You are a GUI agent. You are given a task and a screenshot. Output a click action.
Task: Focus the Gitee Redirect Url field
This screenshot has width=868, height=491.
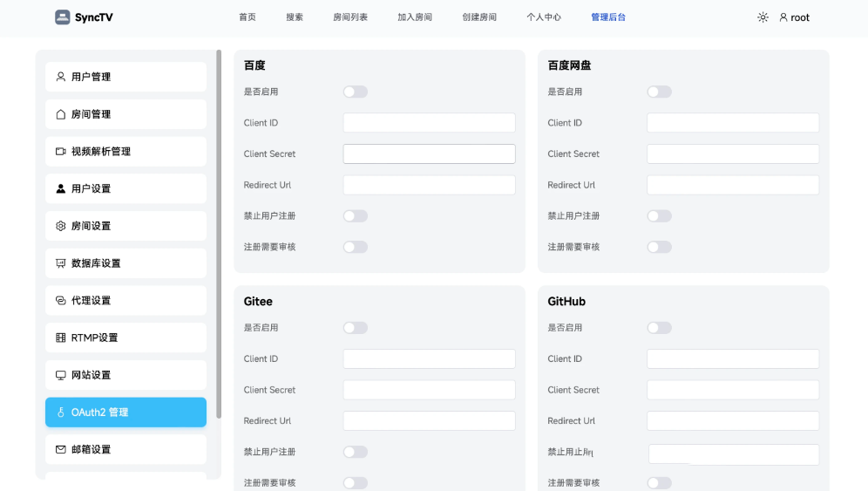(x=429, y=420)
